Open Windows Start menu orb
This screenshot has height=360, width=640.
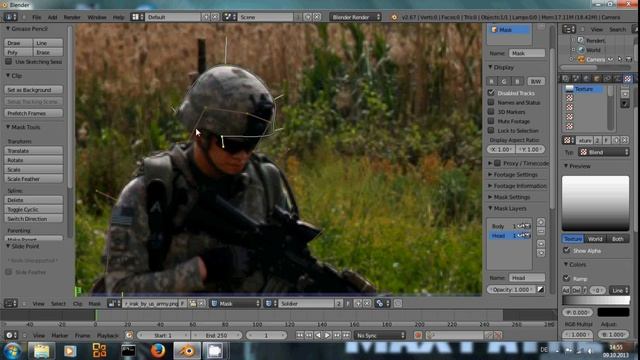(12, 351)
